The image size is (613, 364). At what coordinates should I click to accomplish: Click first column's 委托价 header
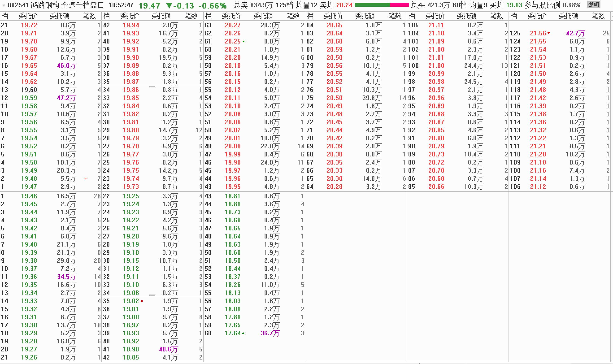click(28, 16)
